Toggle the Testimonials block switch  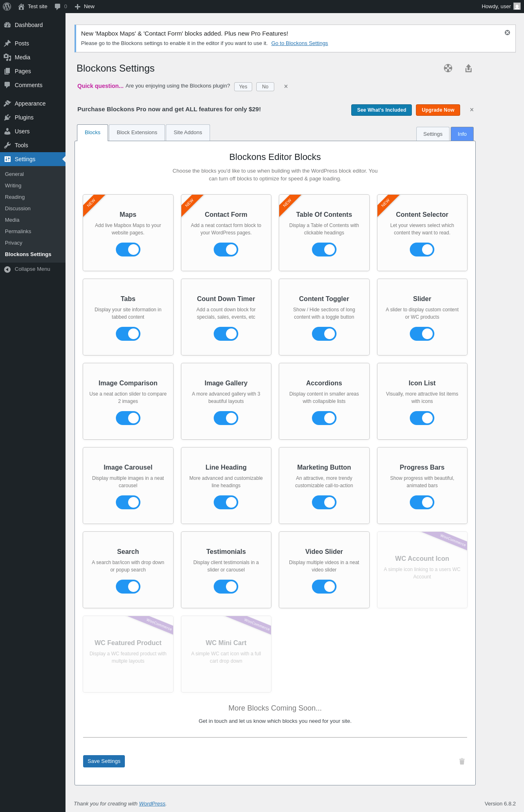pos(226,587)
